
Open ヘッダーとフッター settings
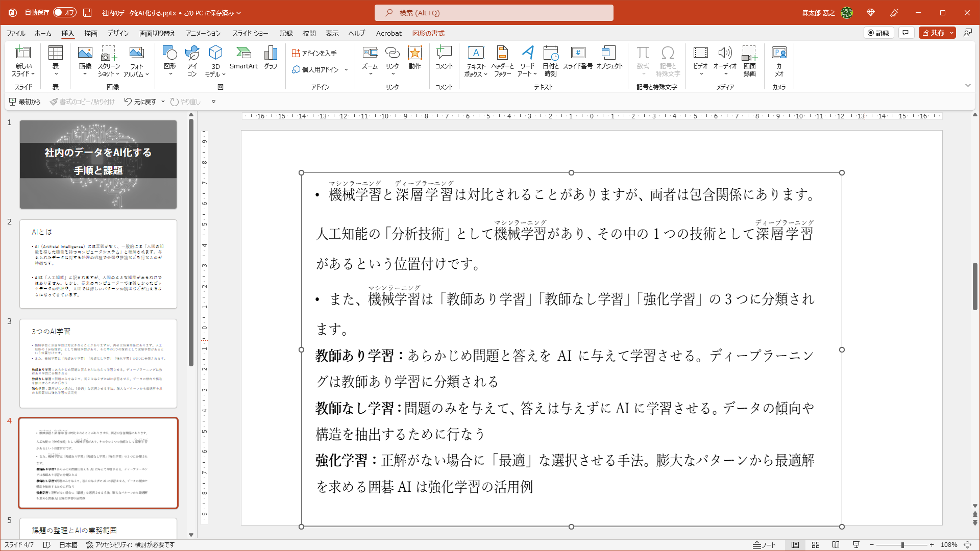click(x=502, y=61)
